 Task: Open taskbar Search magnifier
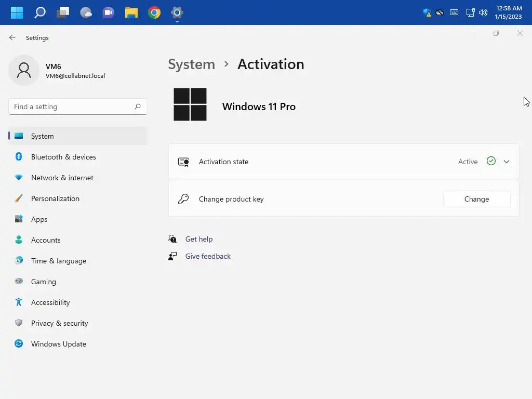39,12
